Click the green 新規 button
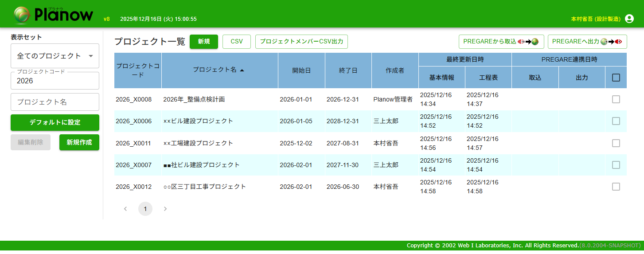 (x=204, y=42)
